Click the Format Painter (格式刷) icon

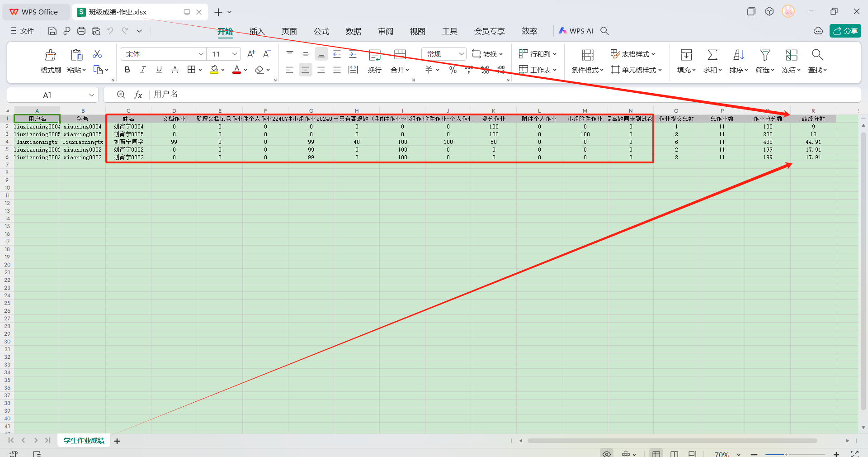point(50,55)
